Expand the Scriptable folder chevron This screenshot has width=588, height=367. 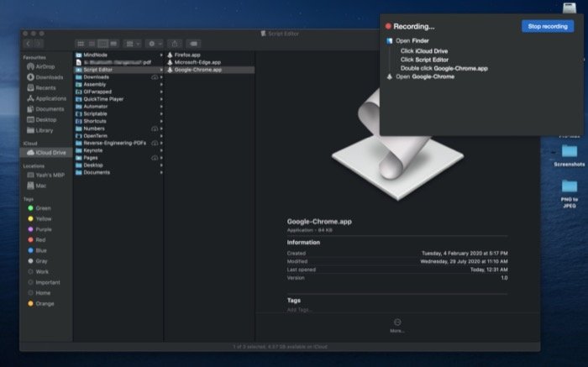click(161, 113)
